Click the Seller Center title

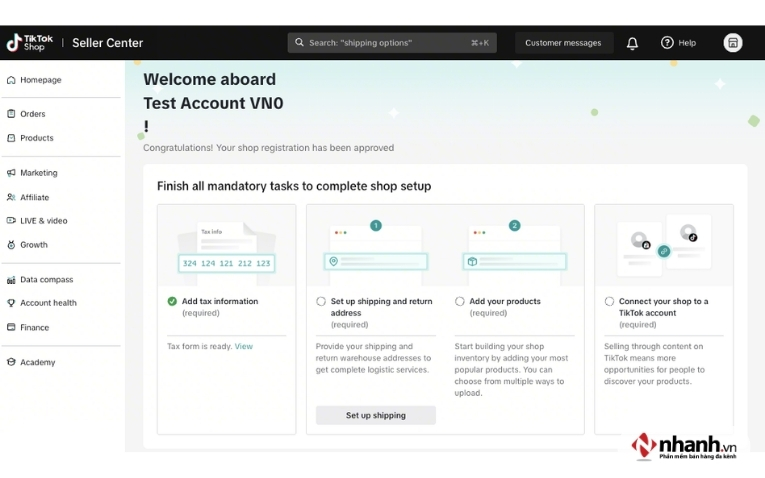coord(107,43)
